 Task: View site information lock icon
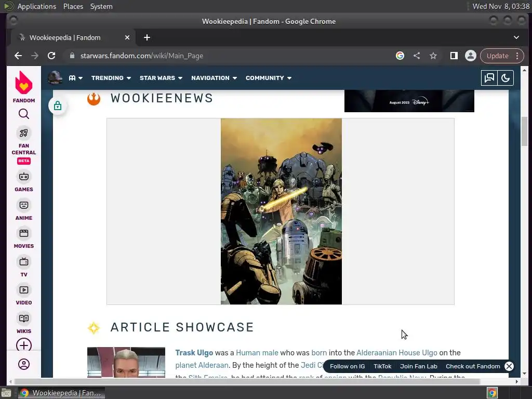click(x=72, y=56)
